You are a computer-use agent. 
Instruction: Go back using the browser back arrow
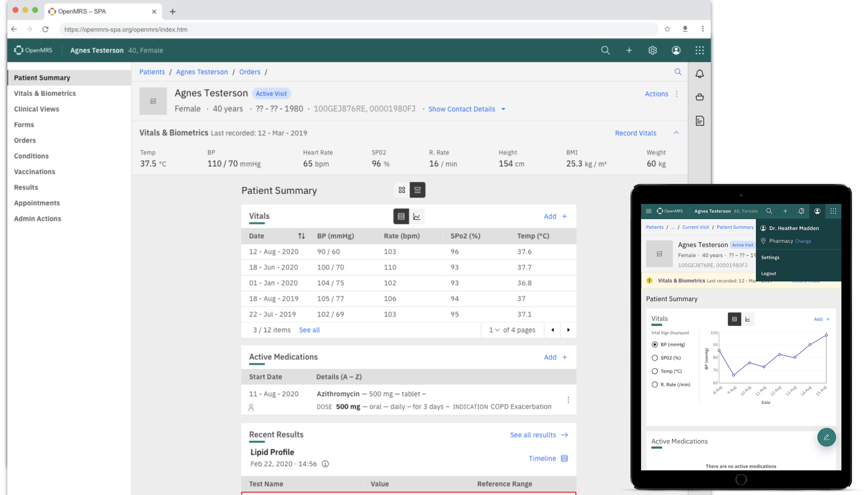click(x=14, y=29)
